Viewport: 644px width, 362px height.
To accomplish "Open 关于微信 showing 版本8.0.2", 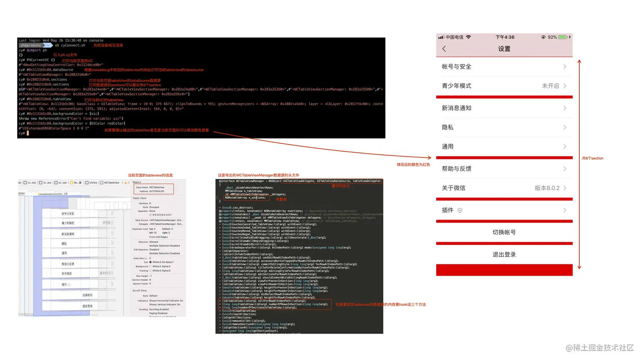I will tap(504, 188).
